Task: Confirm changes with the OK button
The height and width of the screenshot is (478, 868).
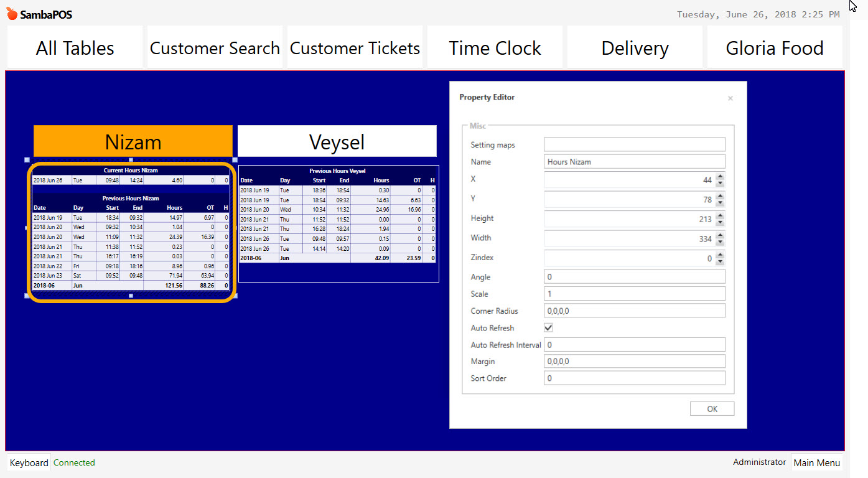Action: 712,408
